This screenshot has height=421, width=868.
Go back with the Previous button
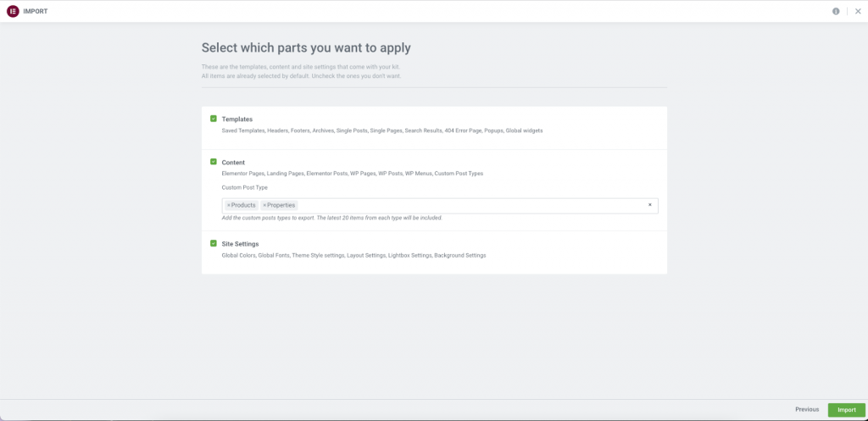(x=806, y=409)
